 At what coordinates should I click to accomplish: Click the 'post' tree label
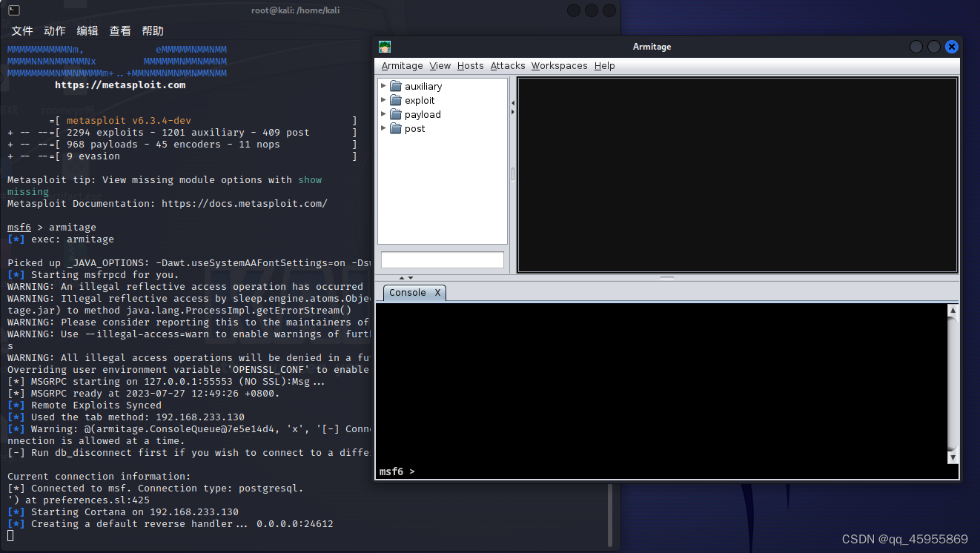(x=415, y=129)
